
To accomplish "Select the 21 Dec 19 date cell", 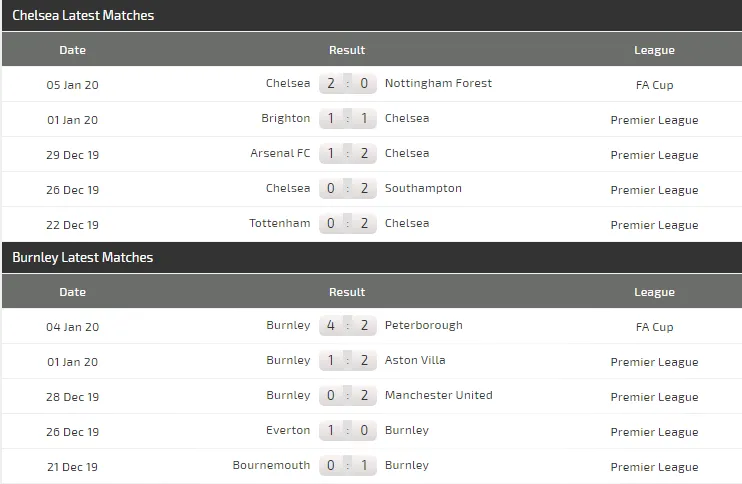I will 73,467.
